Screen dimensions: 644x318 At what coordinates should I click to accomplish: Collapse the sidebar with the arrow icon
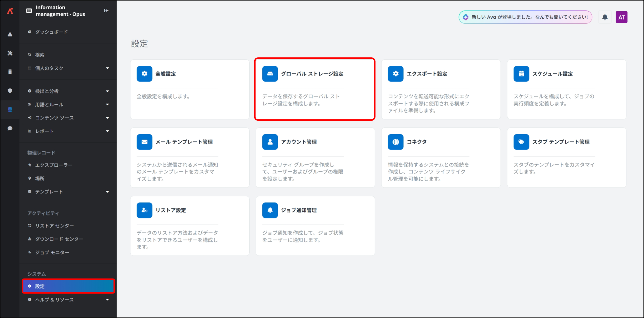click(106, 11)
